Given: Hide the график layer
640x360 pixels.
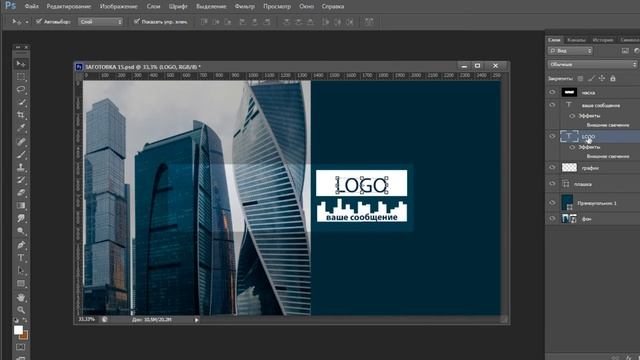Looking at the screenshot, I should [552, 167].
